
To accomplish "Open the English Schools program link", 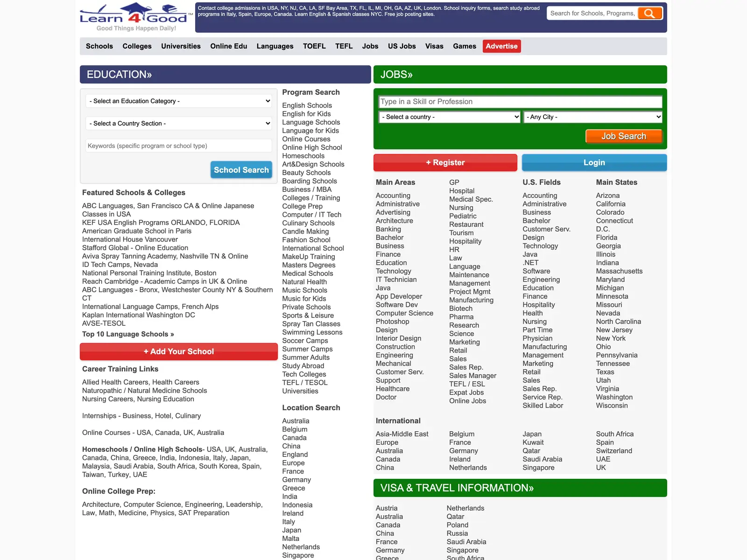I will pyautogui.click(x=307, y=105).
